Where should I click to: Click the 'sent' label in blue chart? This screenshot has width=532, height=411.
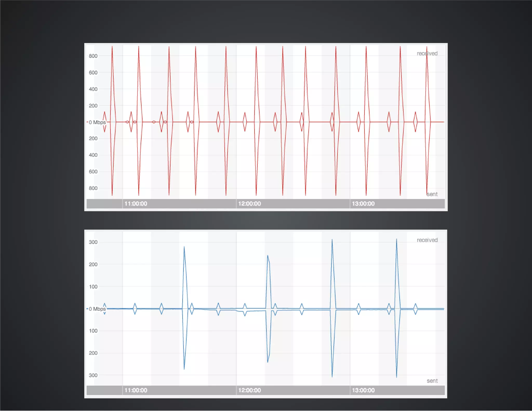pyautogui.click(x=432, y=381)
